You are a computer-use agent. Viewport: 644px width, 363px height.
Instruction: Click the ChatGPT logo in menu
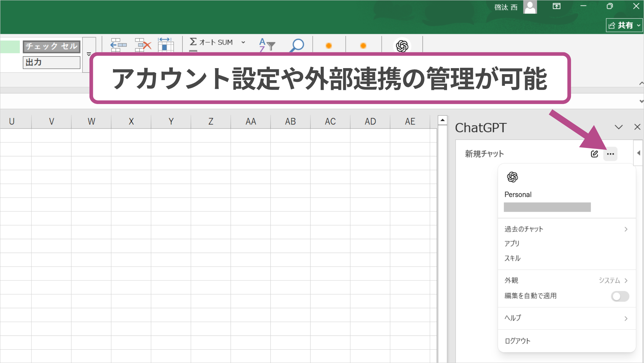(513, 177)
